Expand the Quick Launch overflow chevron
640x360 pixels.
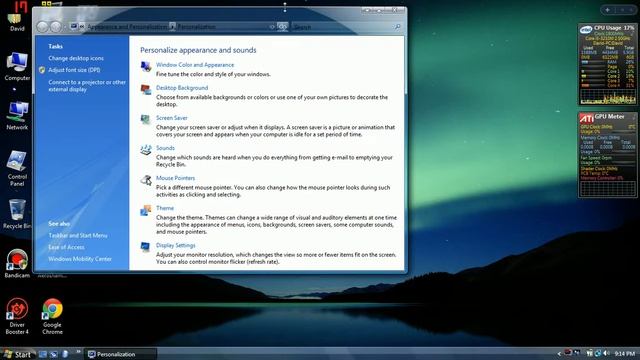pyautogui.click(x=78, y=352)
